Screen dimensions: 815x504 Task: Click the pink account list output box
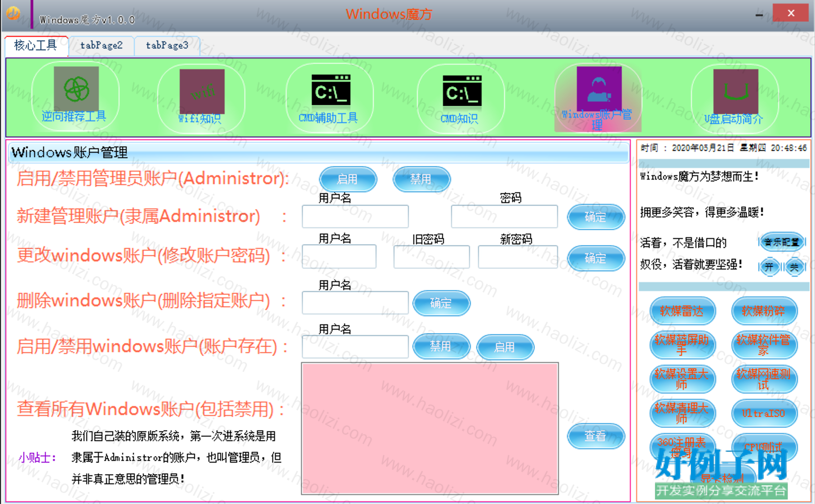click(x=430, y=429)
